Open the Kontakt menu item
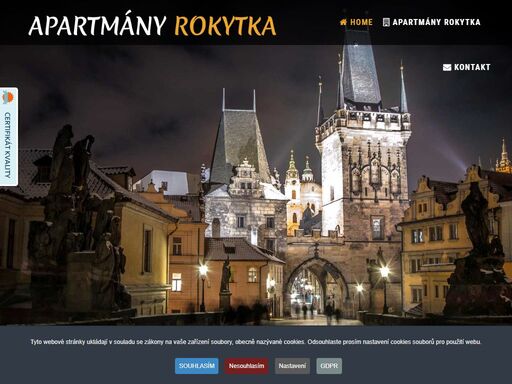Screen dimensions: 512x384 click(x=467, y=67)
